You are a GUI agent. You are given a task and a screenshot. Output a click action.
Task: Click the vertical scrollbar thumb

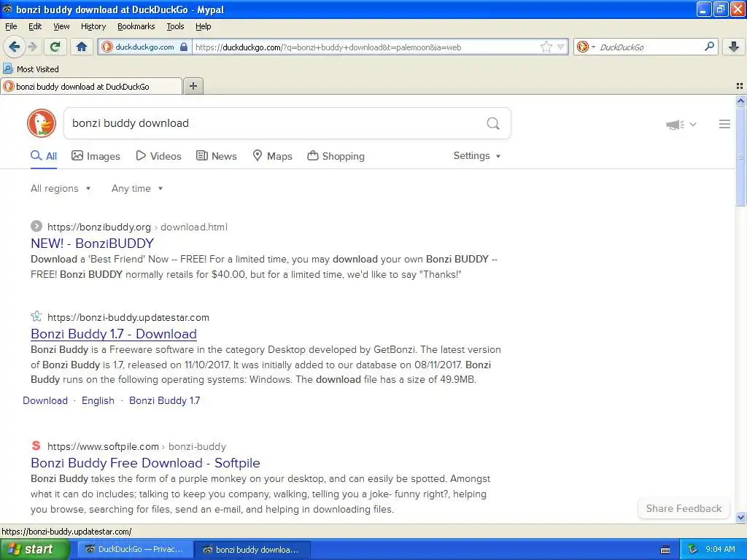click(740, 156)
